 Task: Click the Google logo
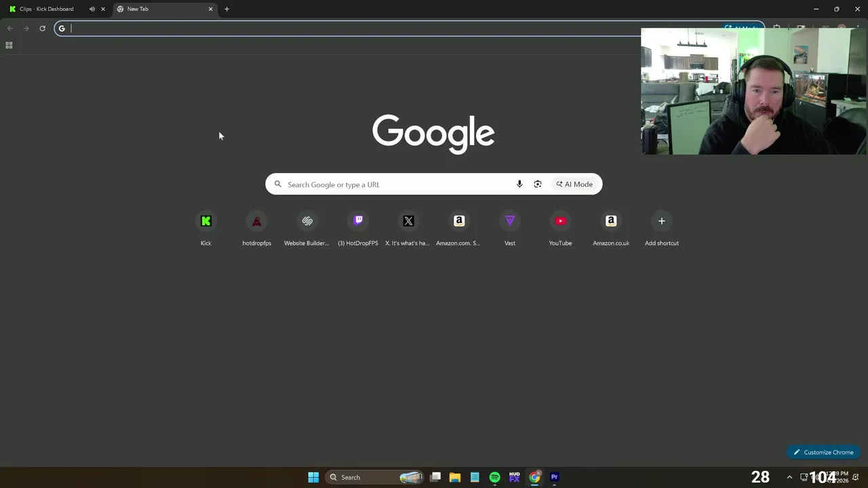point(433,134)
